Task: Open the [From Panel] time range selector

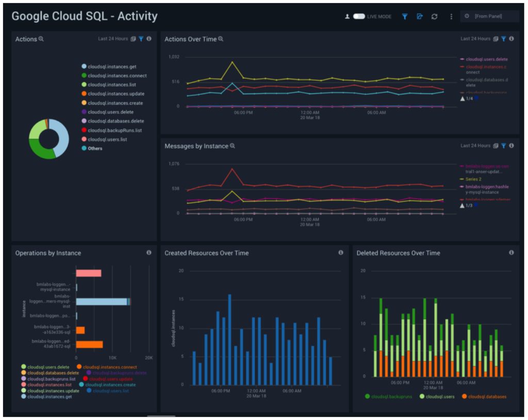Action: [489, 16]
